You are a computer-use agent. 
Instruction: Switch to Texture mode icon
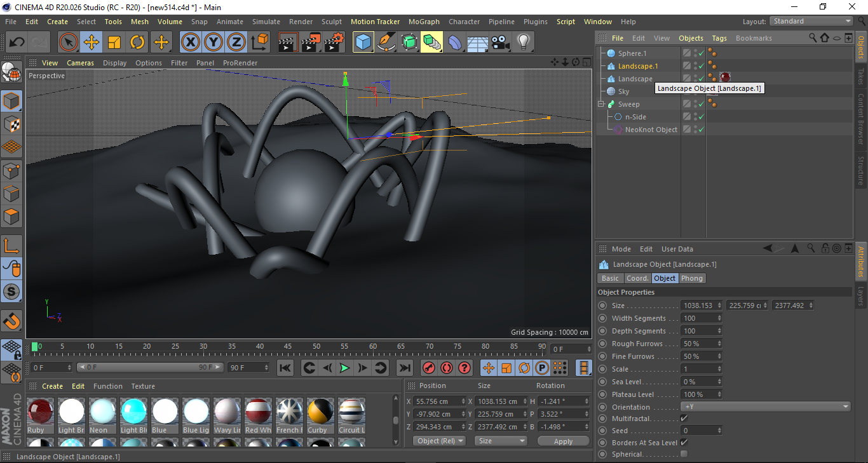click(x=11, y=123)
